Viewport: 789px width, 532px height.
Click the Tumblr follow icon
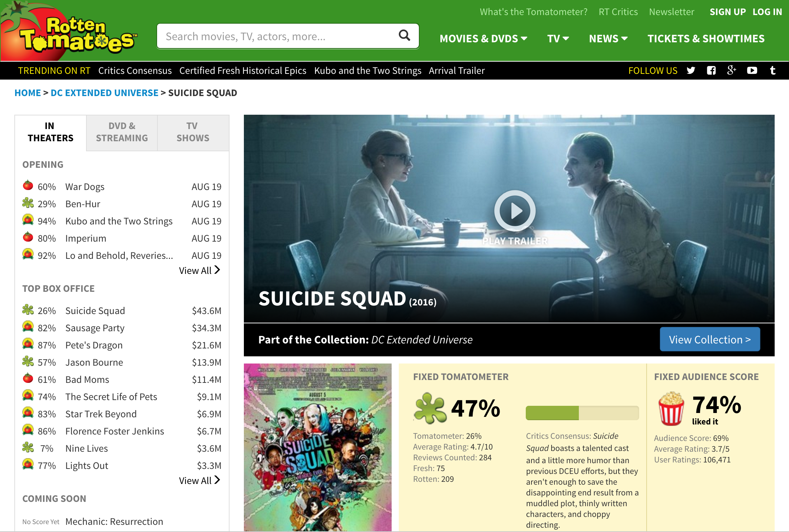click(x=773, y=70)
